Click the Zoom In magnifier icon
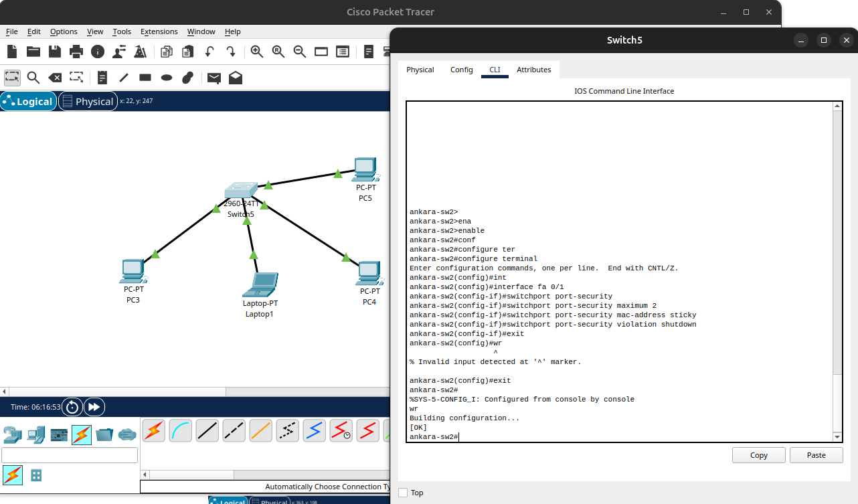This screenshot has width=858, height=504. (x=256, y=52)
